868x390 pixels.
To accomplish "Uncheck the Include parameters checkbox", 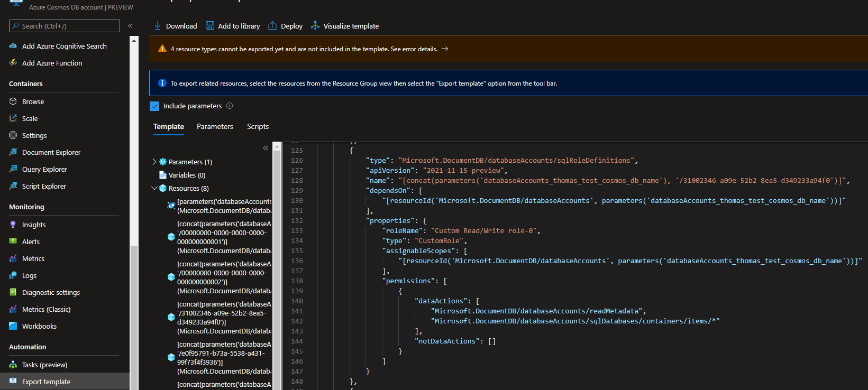I will (154, 106).
